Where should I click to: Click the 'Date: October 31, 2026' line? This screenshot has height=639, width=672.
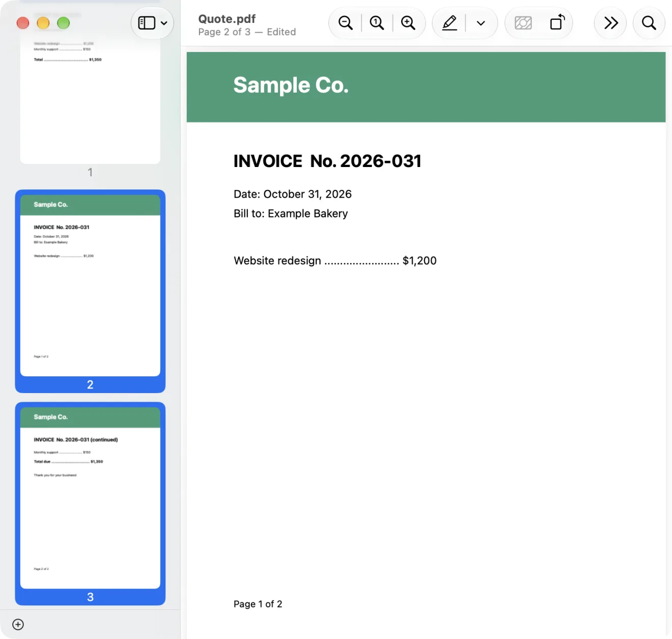click(293, 194)
